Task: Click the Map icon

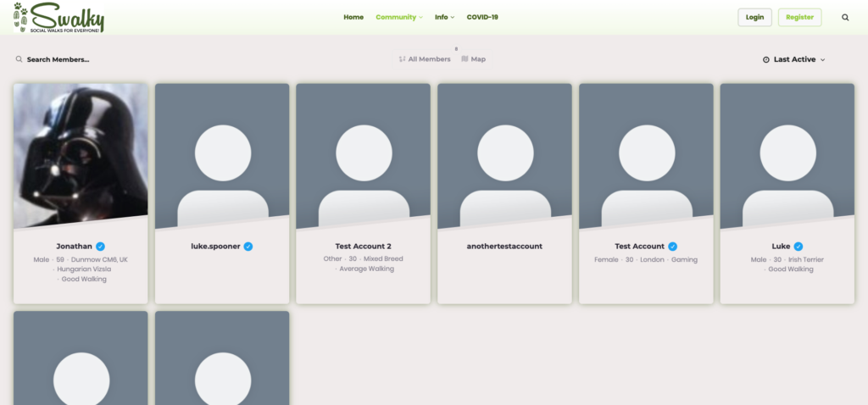Action: point(465,58)
